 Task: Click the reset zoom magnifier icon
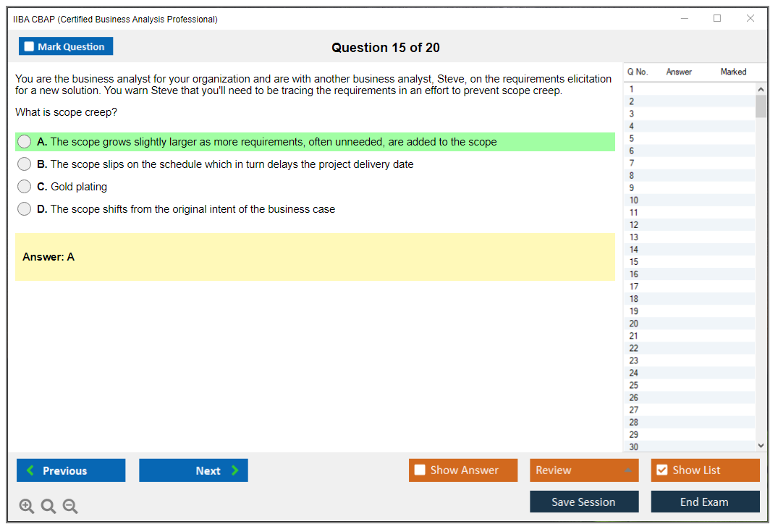coord(48,507)
